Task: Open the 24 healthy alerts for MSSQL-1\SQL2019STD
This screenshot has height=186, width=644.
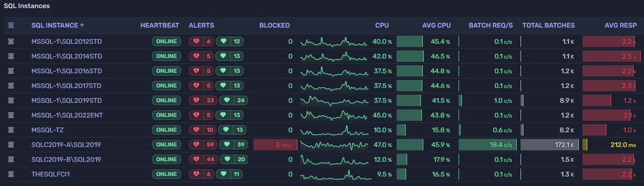Action: pos(233,100)
